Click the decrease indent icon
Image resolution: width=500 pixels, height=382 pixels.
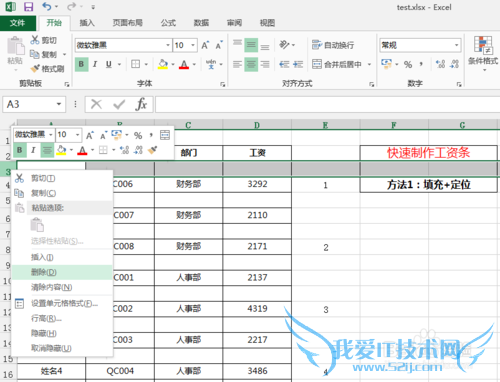coord(284,64)
